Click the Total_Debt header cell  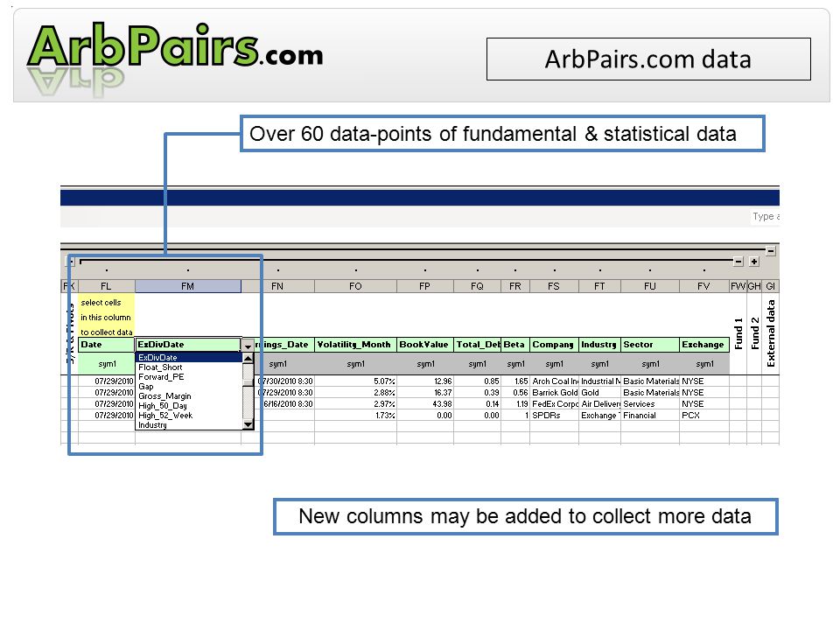point(477,345)
